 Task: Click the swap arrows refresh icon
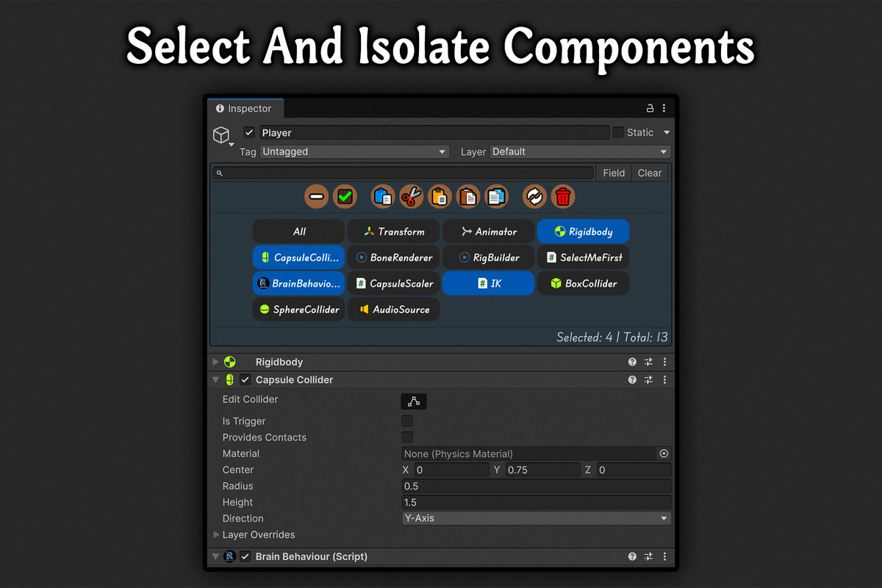[x=534, y=196]
